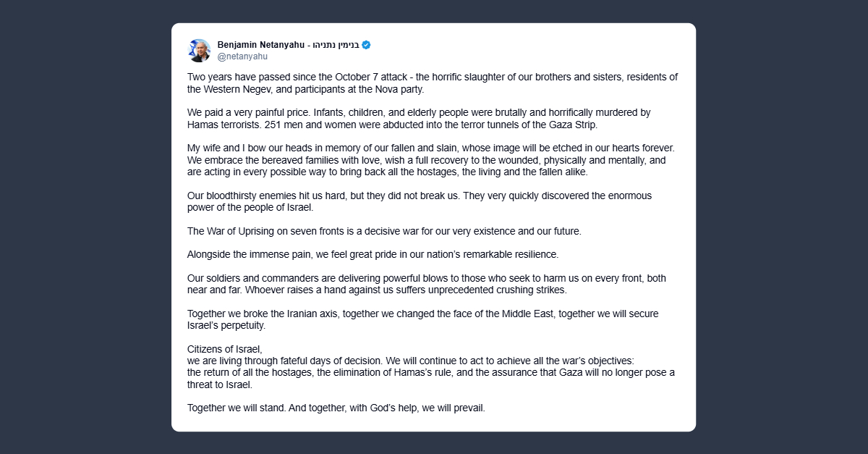Click the "My wife and I bow" paragraph
Screen dimensions: 868x454
tap(430, 160)
